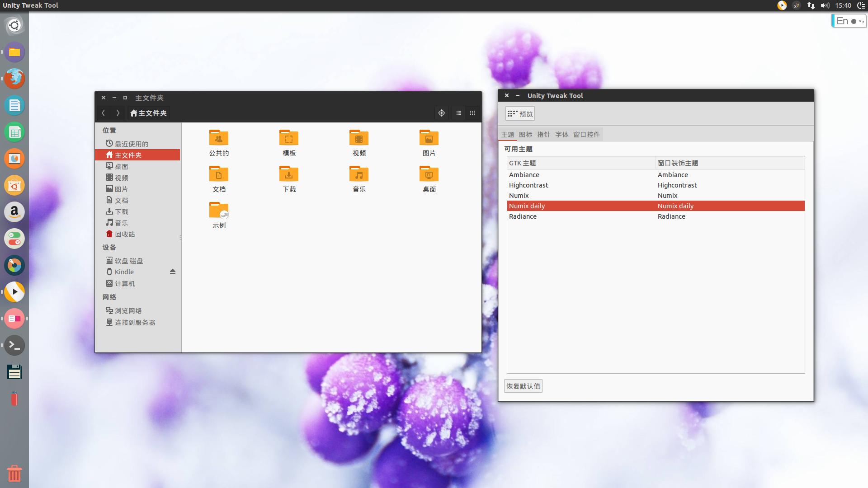Open the Ubuntu Dash from the launcher
This screenshot has width=868, height=488.
click(14, 25)
